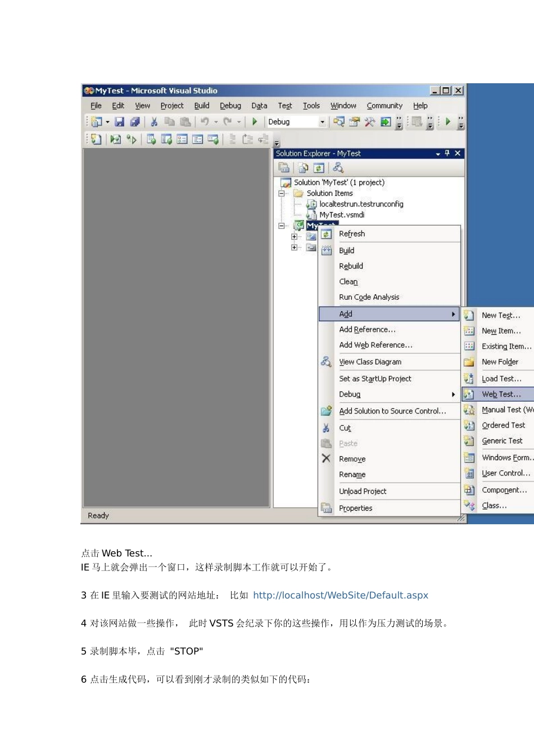Open the Community menu

point(384,105)
